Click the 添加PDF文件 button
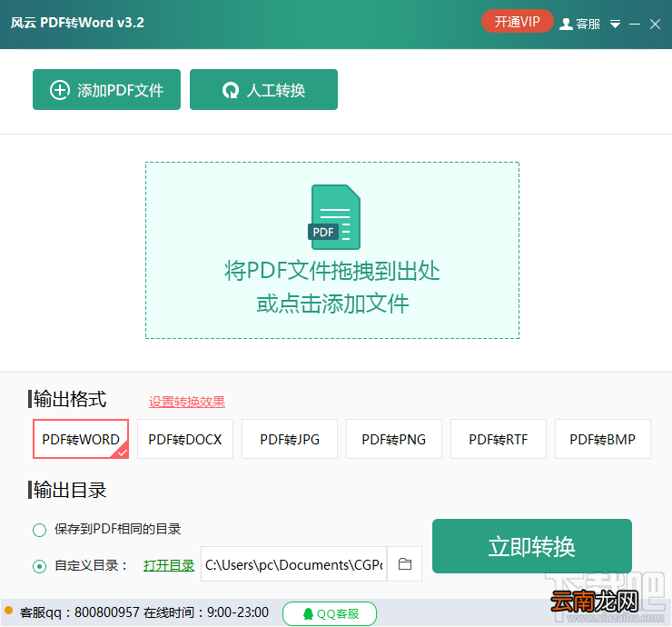Screen dimensions: 672x627 [106, 90]
